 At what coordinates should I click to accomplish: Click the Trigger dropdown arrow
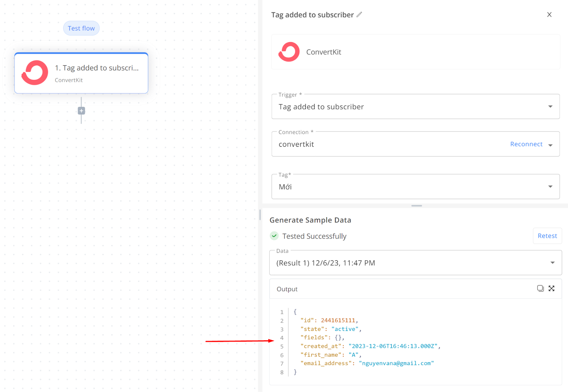(x=550, y=107)
